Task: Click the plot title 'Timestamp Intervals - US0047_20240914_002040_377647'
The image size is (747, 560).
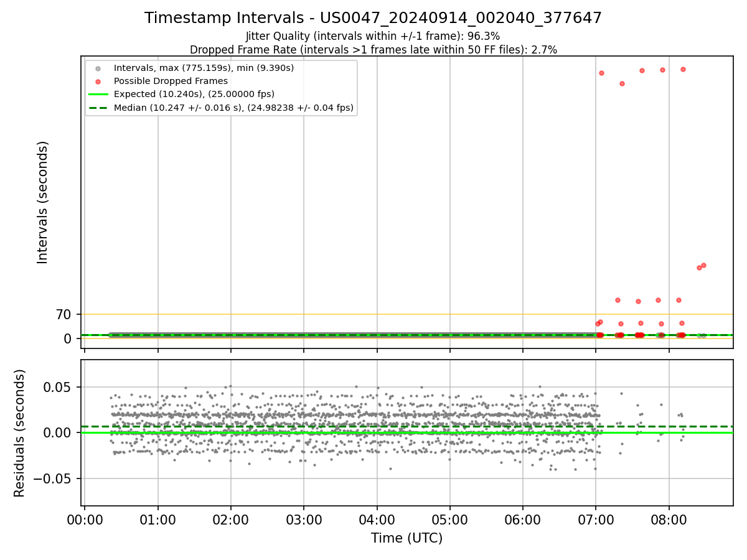Action: 373,18
